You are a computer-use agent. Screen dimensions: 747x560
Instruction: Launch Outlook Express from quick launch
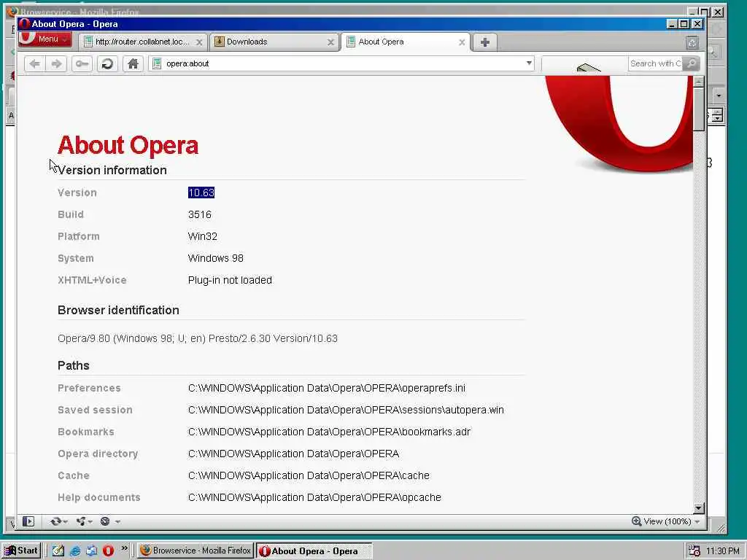[x=91, y=551]
